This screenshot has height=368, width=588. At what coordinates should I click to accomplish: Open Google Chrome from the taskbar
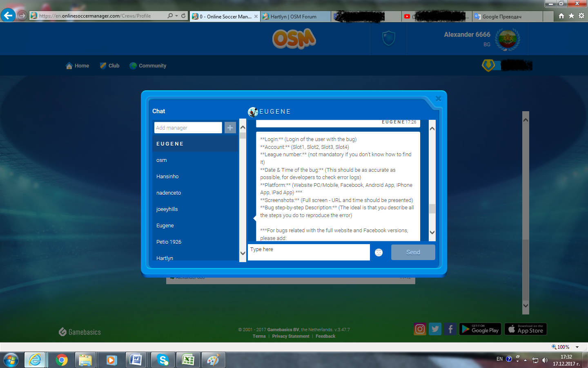(x=62, y=360)
